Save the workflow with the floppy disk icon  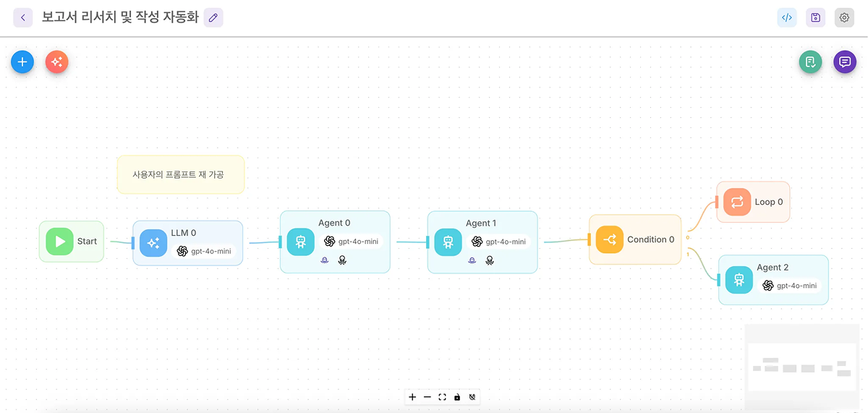[816, 18]
